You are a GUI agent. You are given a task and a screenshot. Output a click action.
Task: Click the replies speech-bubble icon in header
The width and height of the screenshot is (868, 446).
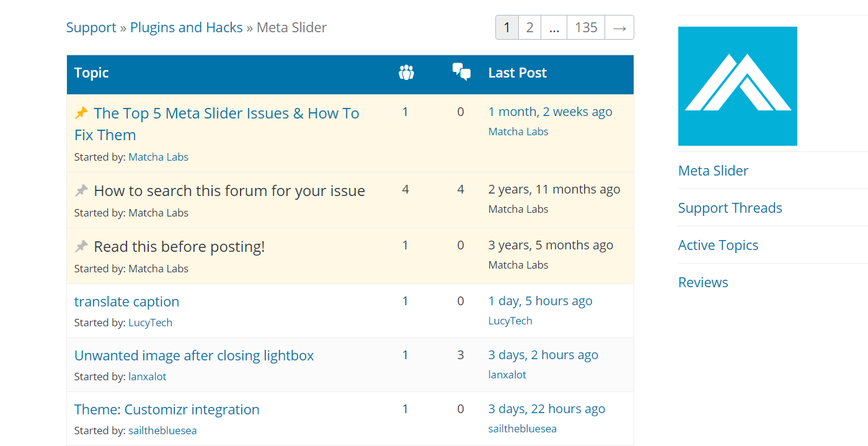point(461,72)
